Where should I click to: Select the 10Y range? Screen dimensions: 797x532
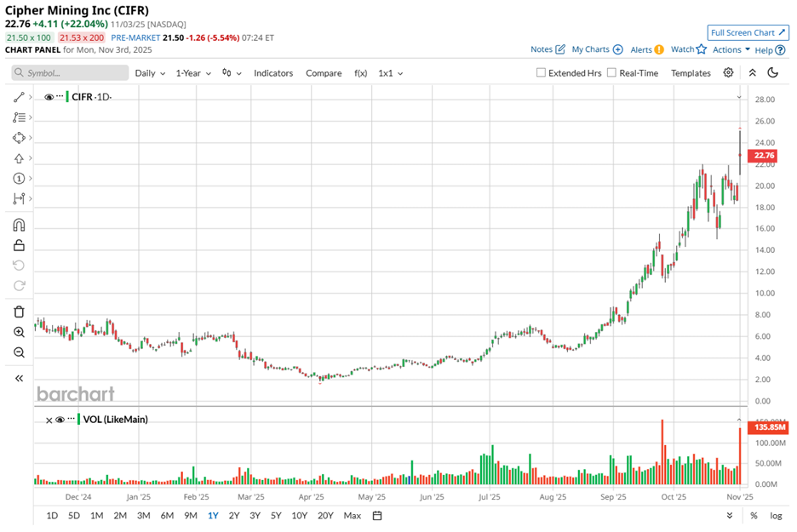300,516
